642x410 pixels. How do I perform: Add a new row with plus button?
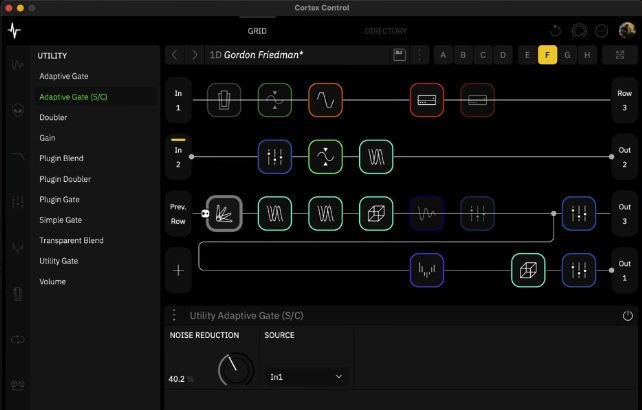tap(178, 270)
